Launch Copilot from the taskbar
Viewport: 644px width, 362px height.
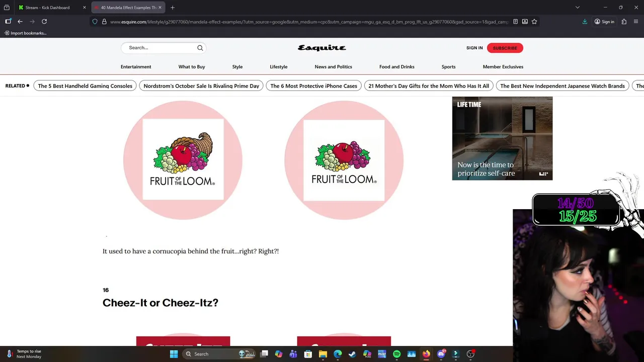coord(279,354)
